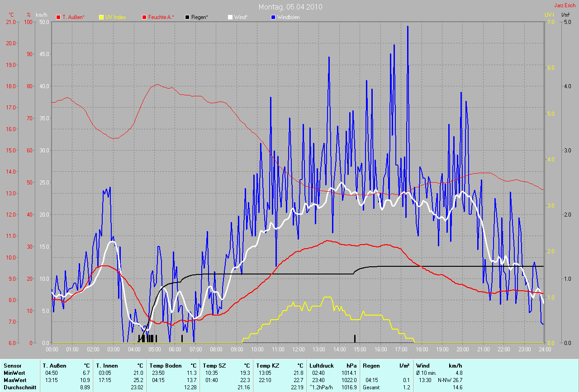Click the red T. Außen legend swatch

[58, 17]
